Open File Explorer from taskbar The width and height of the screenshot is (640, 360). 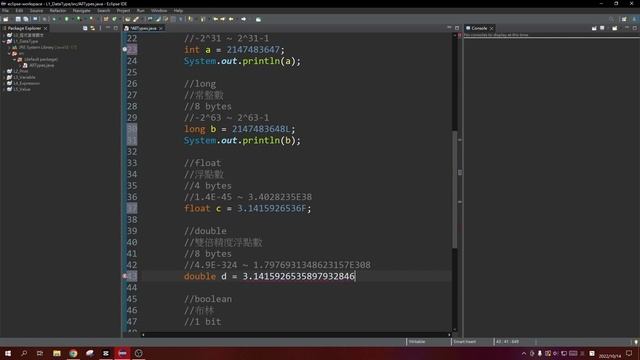[57, 353]
